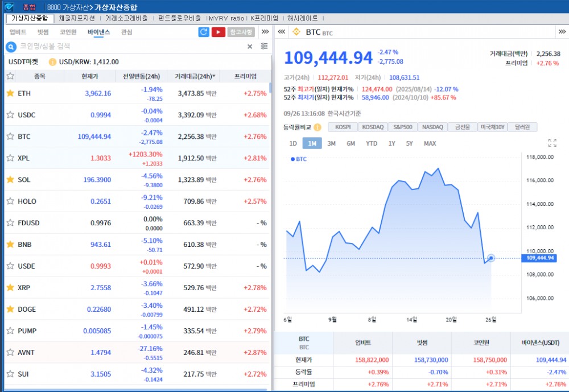The width and height of the screenshot is (569, 392).
Task: Open the filter options icon beside the search box
Action: pyautogui.click(x=265, y=46)
